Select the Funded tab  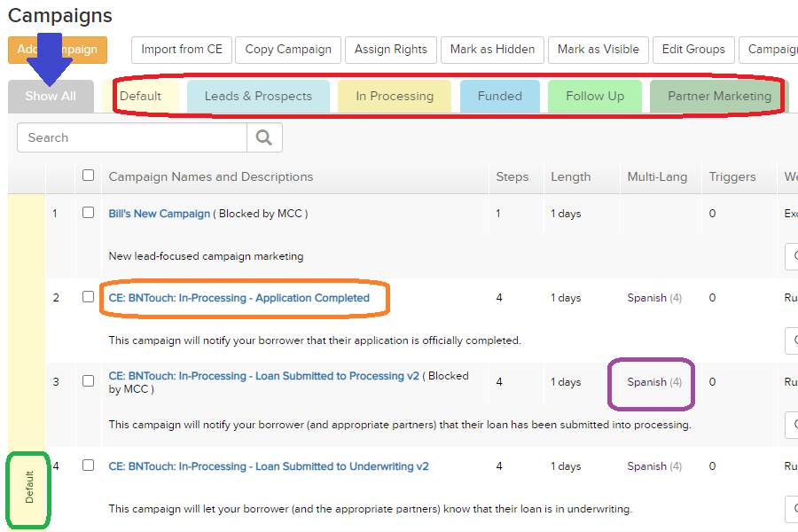pyautogui.click(x=500, y=97)
